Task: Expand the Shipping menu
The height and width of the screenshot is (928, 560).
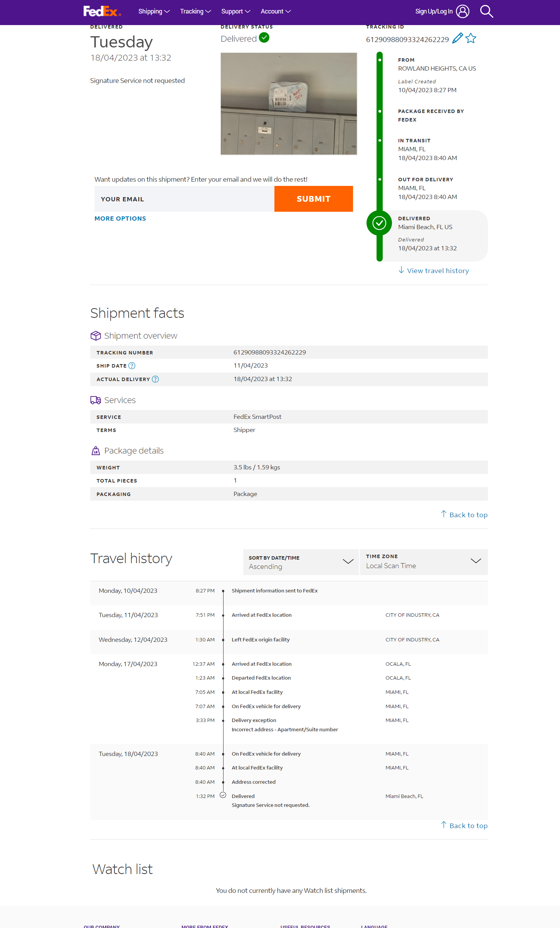Action: pyautogui.click(x=154, y=12)
